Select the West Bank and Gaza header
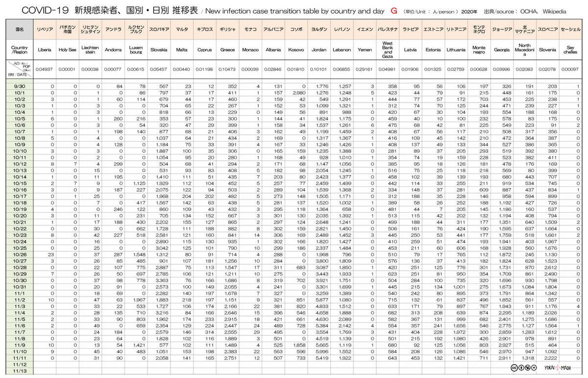The width and height of the screenshot is (588, 378). (388, 50)
